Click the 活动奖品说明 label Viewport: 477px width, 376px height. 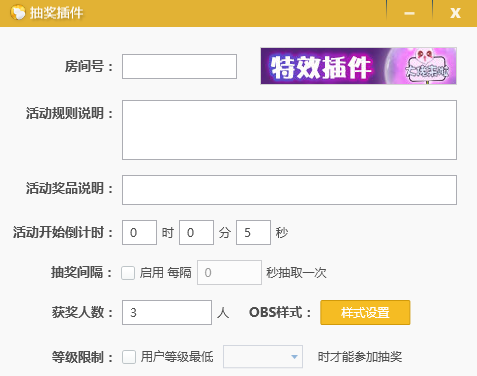point(69,188)
